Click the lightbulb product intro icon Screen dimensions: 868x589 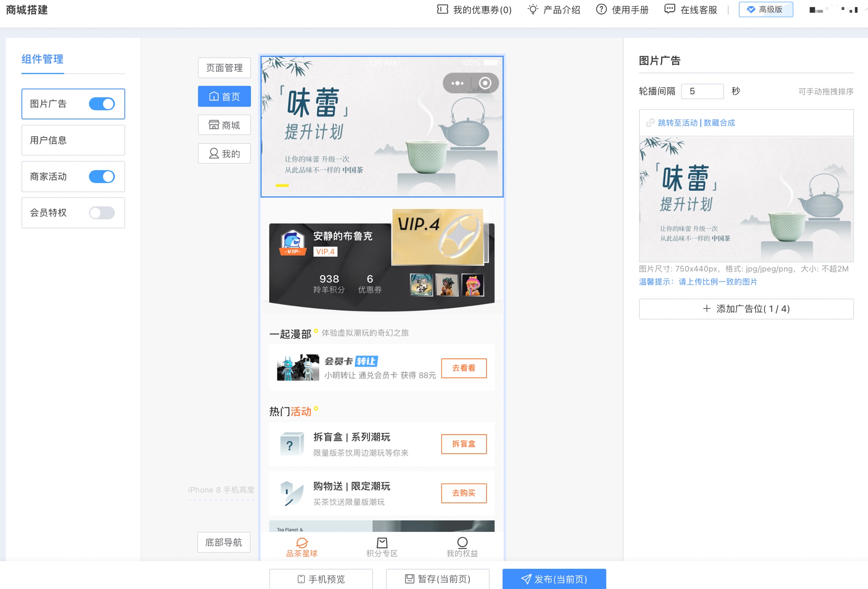[x=532, y=9]
